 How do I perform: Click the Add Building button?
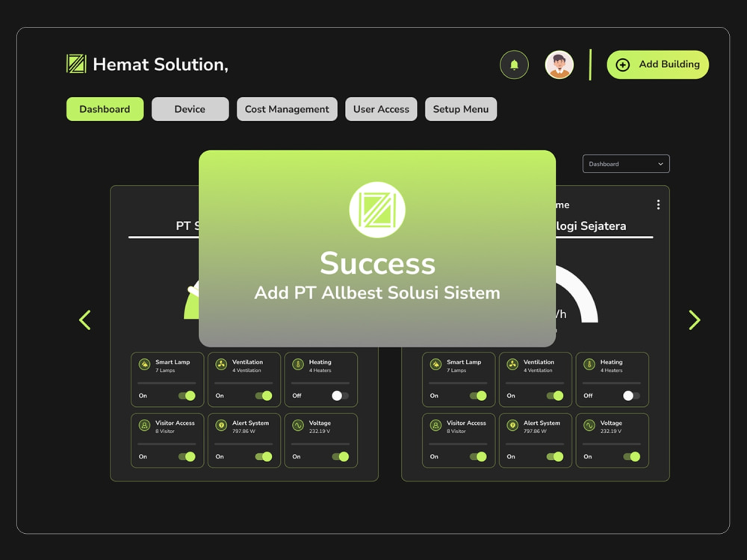(658, 64)
